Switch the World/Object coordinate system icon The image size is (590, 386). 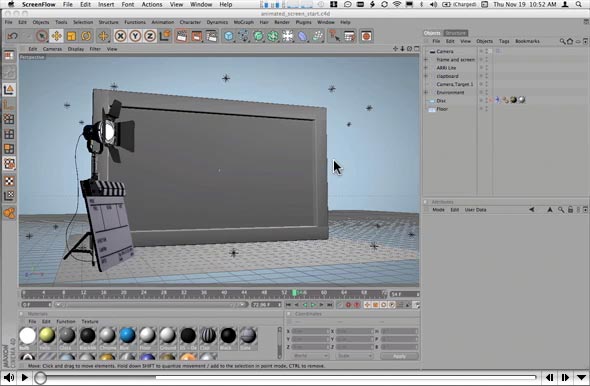pyautogui.click(x=165, y=36)
